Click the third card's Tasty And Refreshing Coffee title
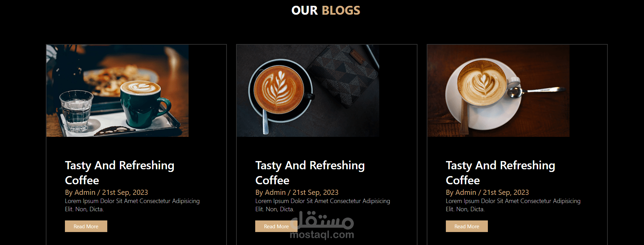The width and height of the screenshot is (644, 245). (501, 173)
